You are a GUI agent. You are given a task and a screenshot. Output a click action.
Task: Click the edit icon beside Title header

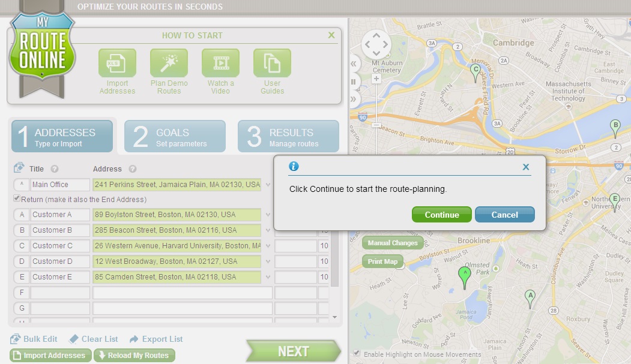pyautogui.click(x=19, y=168)
